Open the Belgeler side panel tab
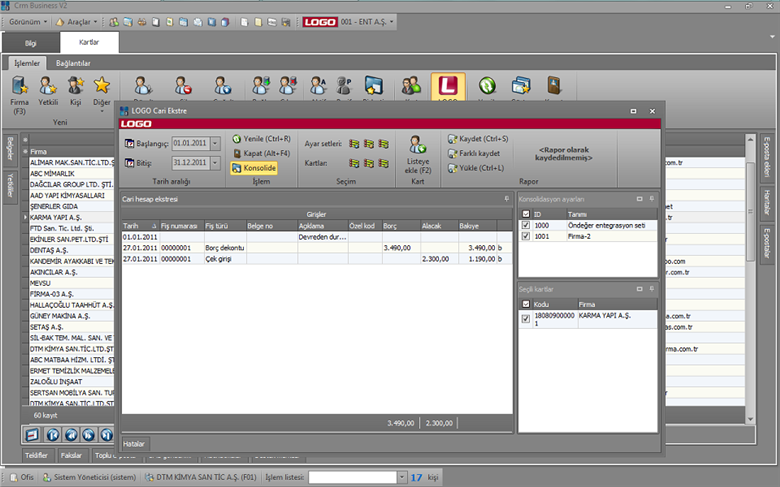Viewport: 780px width, 487px height. pyautogui.click(x=10, y=149)
